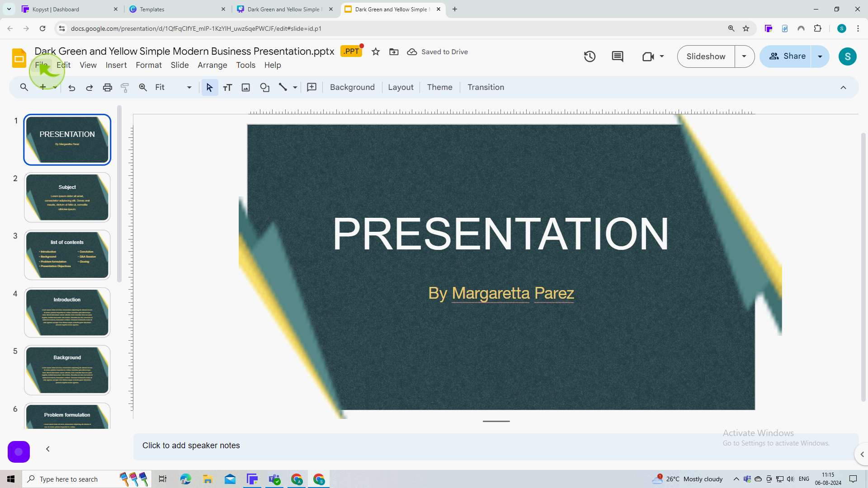View site information icon in address bar

click(62, 28)
